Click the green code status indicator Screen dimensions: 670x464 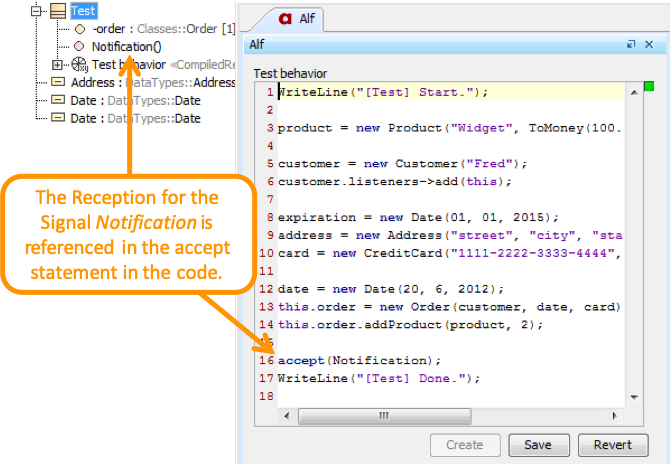point(649,86)
